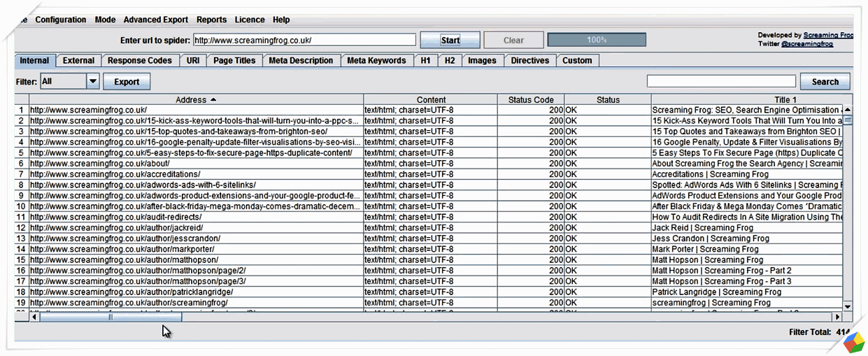
Task: Click the search text field
Action: pos(721,81)
